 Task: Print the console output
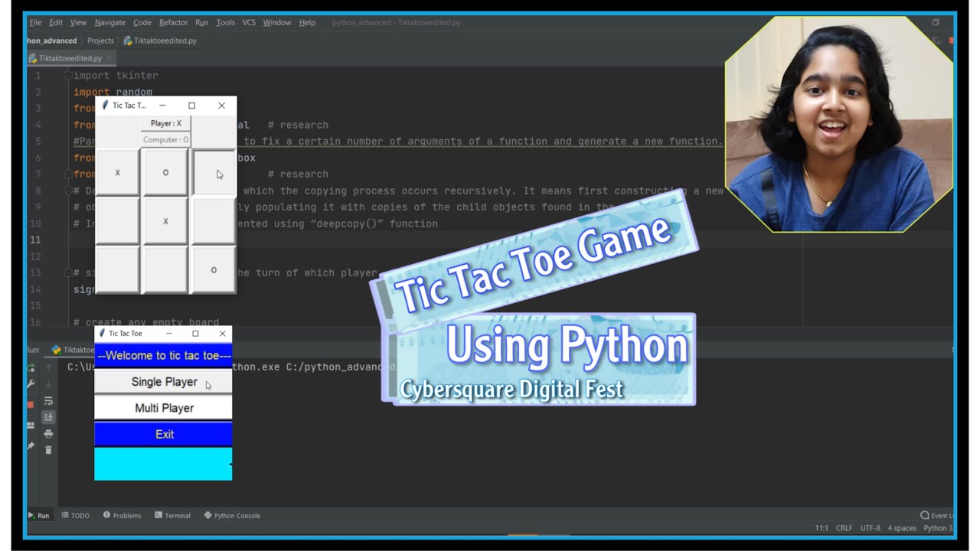[x=48, y=434]
